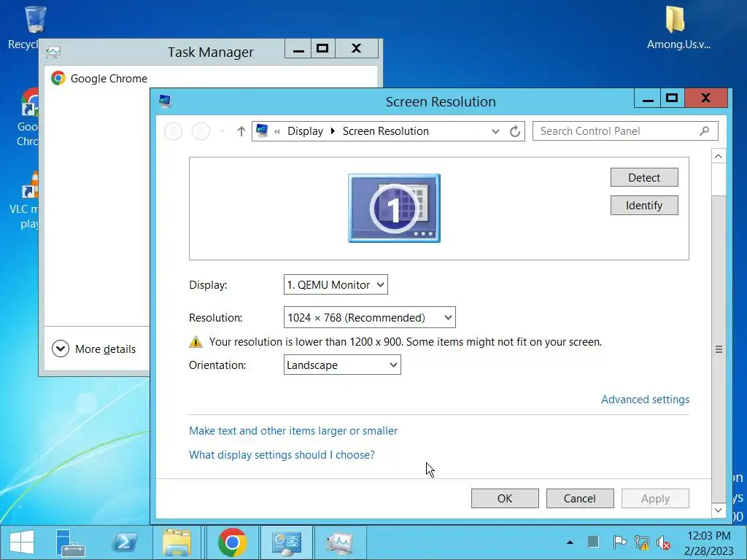Click Cancel in Screen Resolution

[580, 499]
